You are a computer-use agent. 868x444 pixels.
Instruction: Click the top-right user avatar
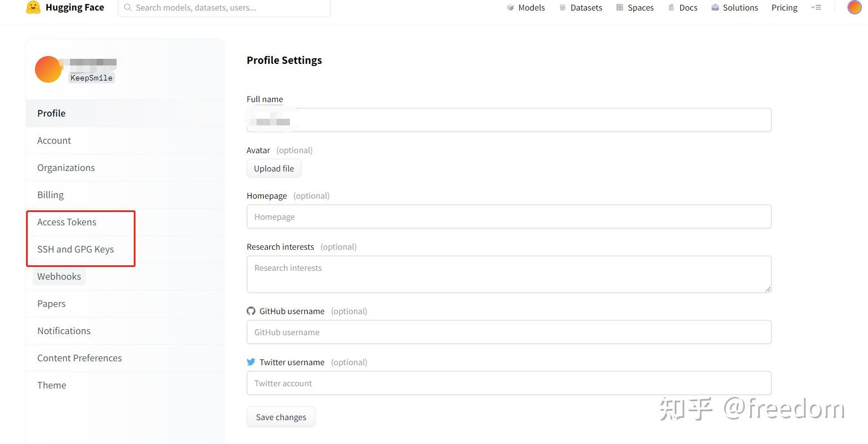click(854, 7)
